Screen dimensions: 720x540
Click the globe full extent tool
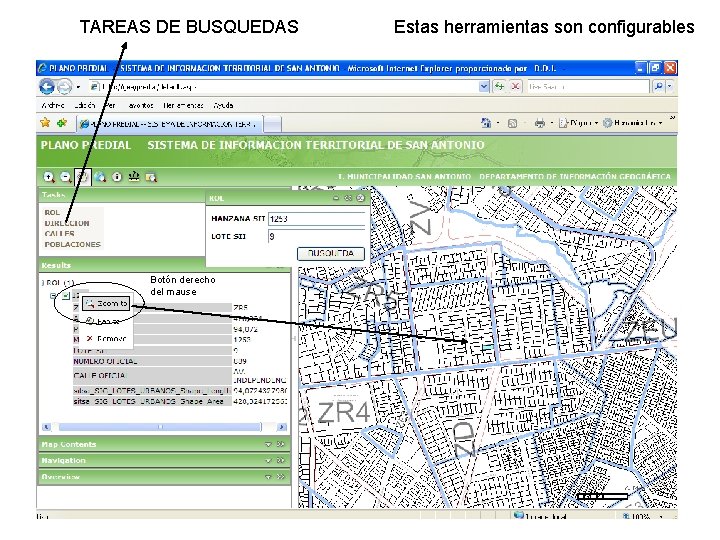[x=100, y=177]
